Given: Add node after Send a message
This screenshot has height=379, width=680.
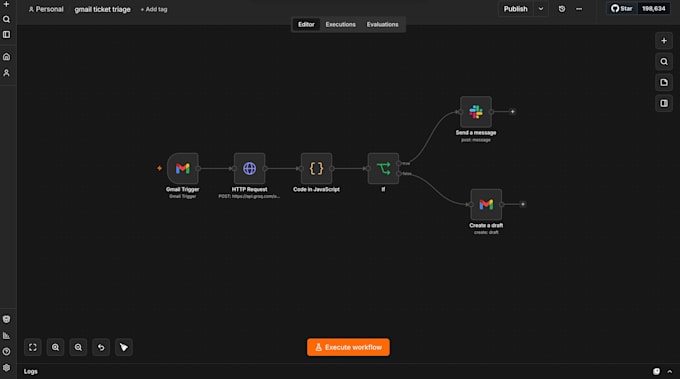Looking at the screenshot, I should coord(512,112).
